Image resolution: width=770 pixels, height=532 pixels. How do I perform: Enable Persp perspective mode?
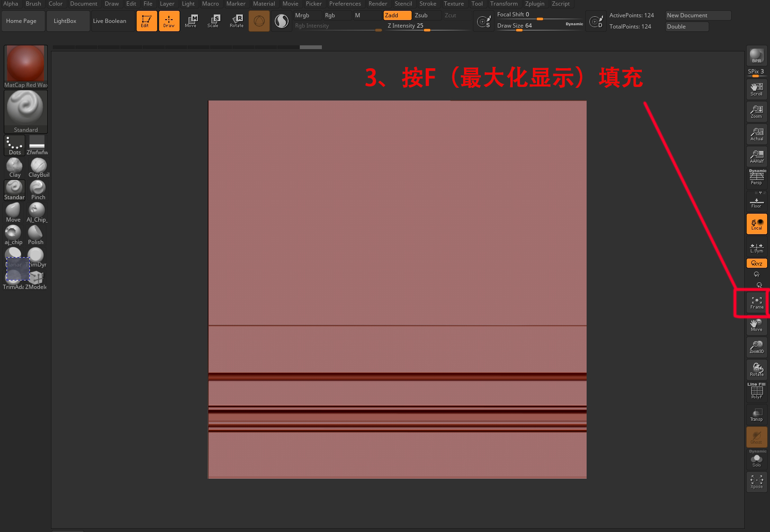(756, 177)
